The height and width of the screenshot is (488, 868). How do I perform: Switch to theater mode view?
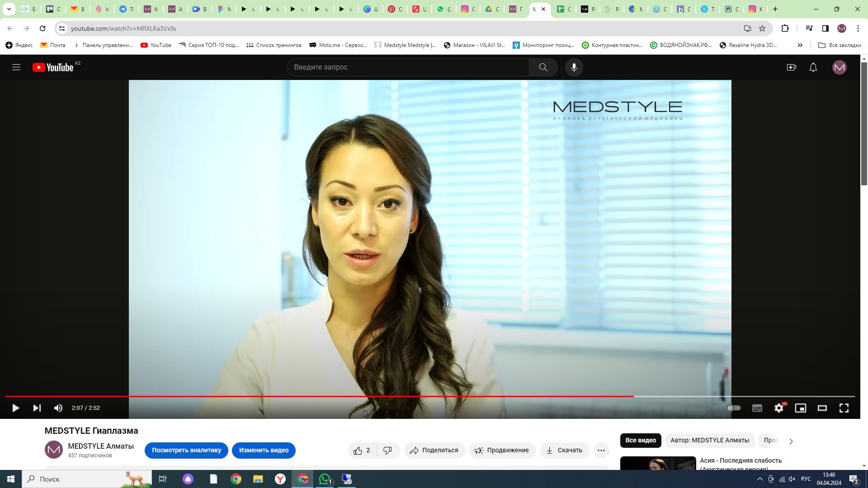pos(822,408)
